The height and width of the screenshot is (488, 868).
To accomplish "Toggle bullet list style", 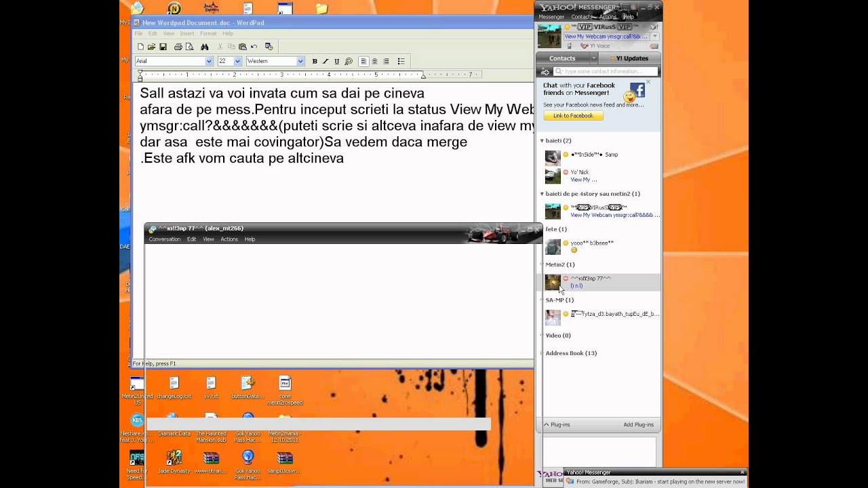I will coord(401,61).
